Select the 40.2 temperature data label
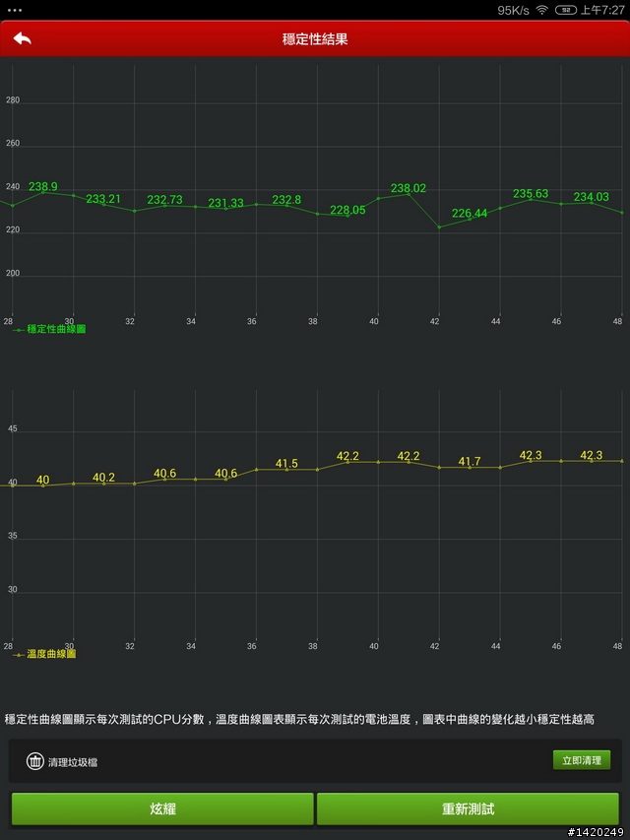The width and height of the screenshot is (630, 840). pyautogui.click(x=103, y=478)
